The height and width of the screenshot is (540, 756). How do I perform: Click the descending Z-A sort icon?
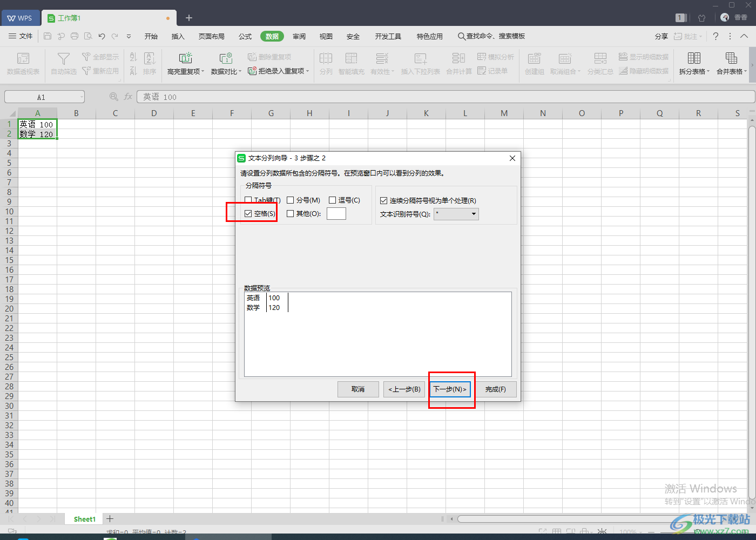(x=133, y=71)
